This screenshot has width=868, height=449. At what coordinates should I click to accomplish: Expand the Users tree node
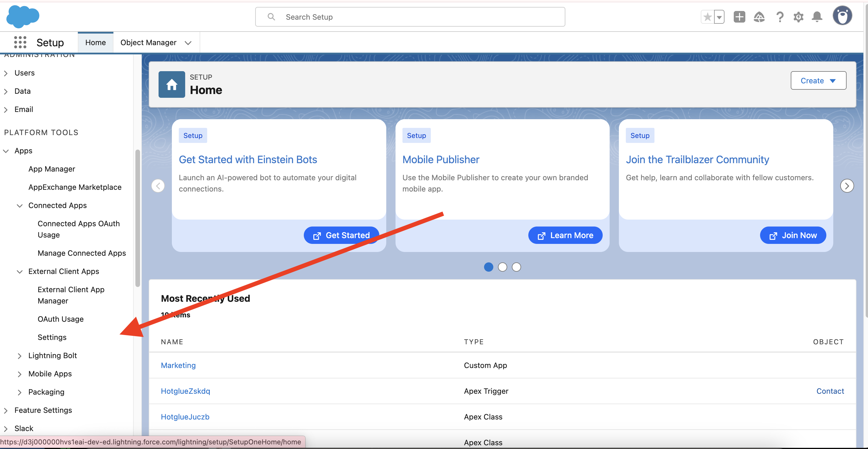pos(6,73)
